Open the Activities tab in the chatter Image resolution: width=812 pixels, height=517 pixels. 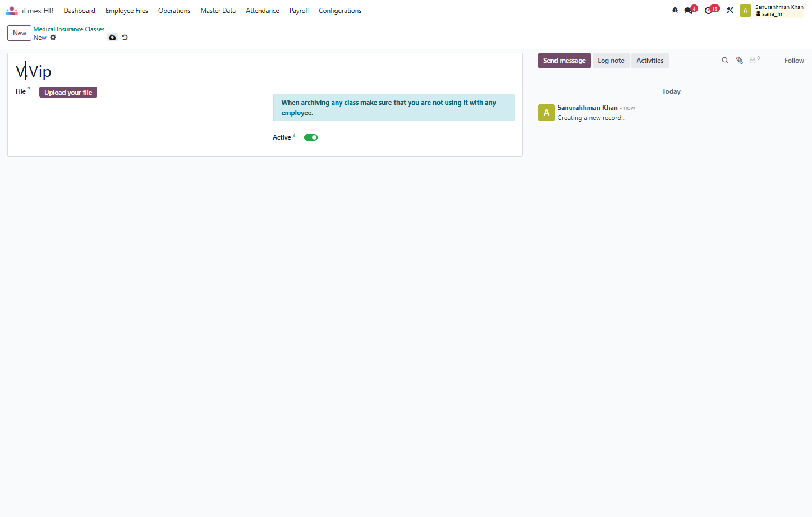pos(650,61)
